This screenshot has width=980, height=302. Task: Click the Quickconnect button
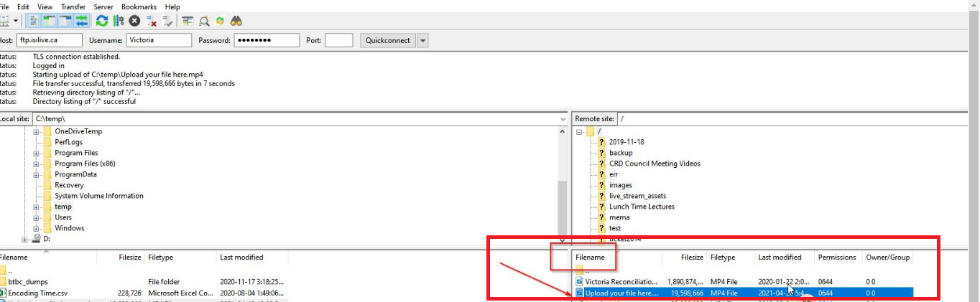pos(387,40)
